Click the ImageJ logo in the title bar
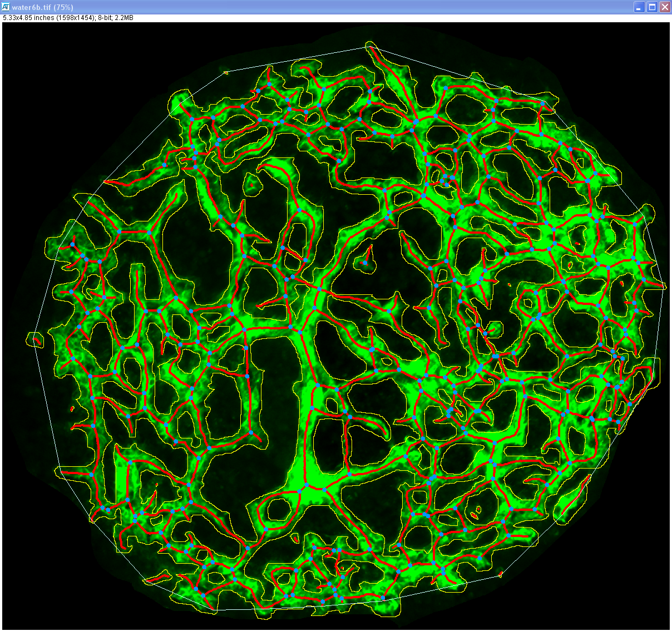672x631 pixels. (x=6, y=7)
